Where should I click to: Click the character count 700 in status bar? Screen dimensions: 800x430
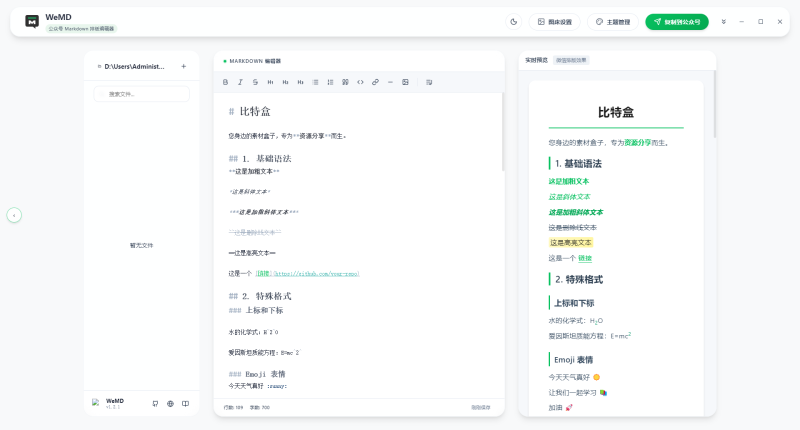tap(260, 408)
